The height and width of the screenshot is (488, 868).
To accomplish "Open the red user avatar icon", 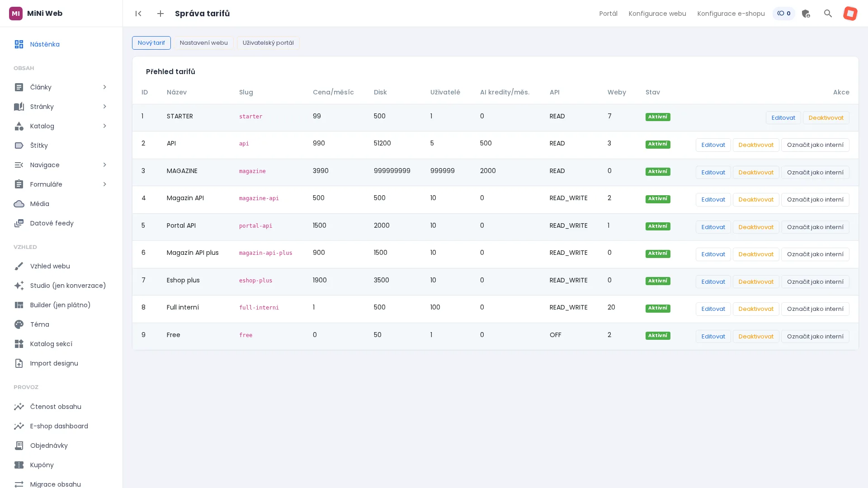I will pyautogui.click(x=850, y=14).
